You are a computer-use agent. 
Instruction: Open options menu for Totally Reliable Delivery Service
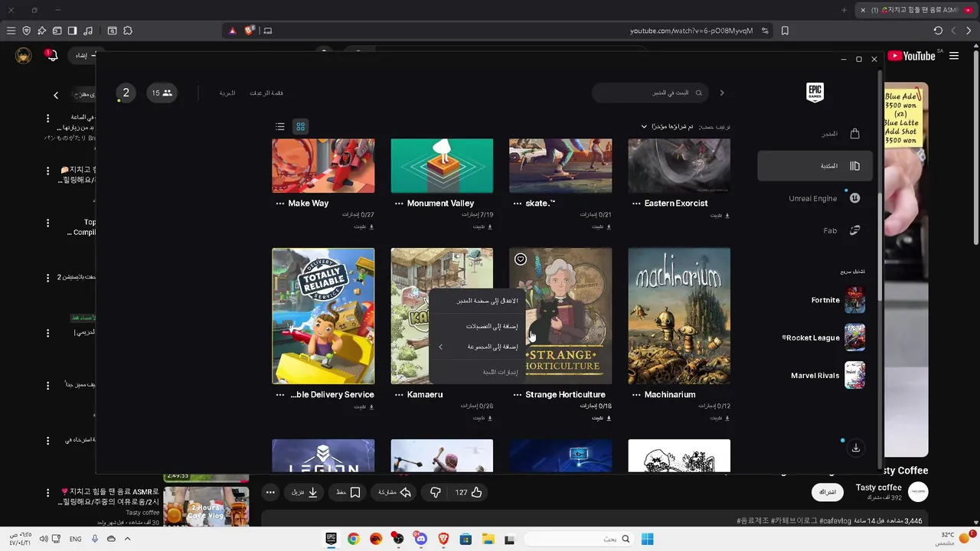pos(280,395)
